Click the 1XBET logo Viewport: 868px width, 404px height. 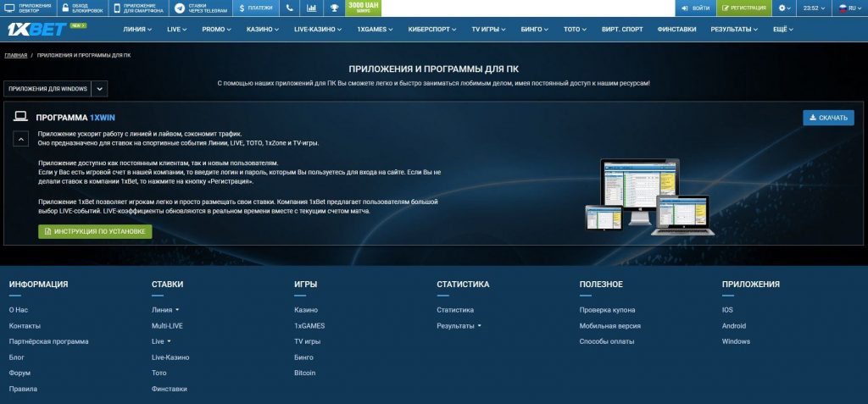[x=36, y=30]
